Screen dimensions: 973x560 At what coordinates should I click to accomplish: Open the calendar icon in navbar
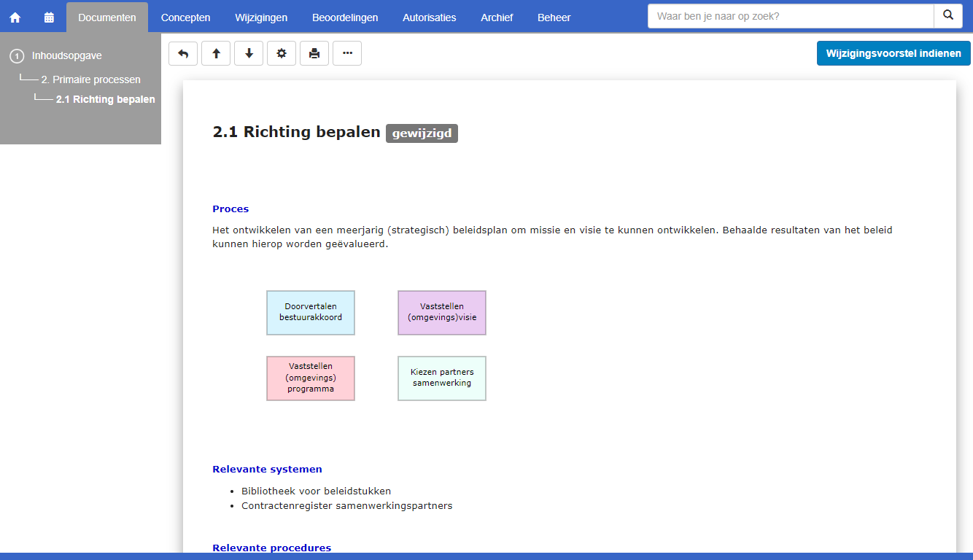[49, 17]
